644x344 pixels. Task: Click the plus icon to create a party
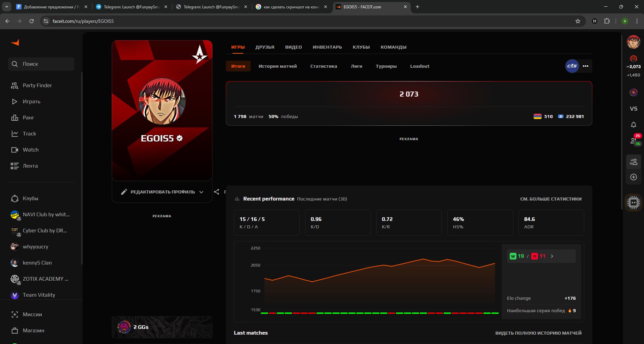pyautogui.click(x=634, y=177)
